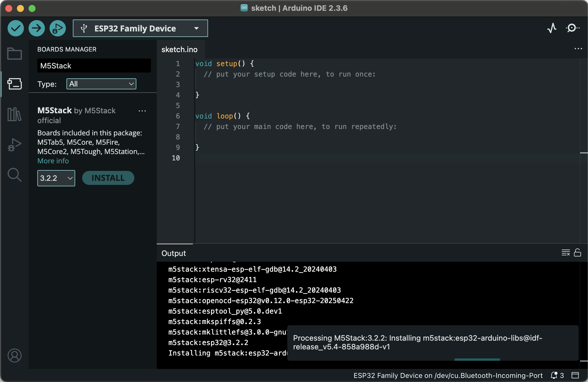Open the Sketchbook folder sidebar icon
Viewport: 588px width, 382px height.
(x=14, y=54)
